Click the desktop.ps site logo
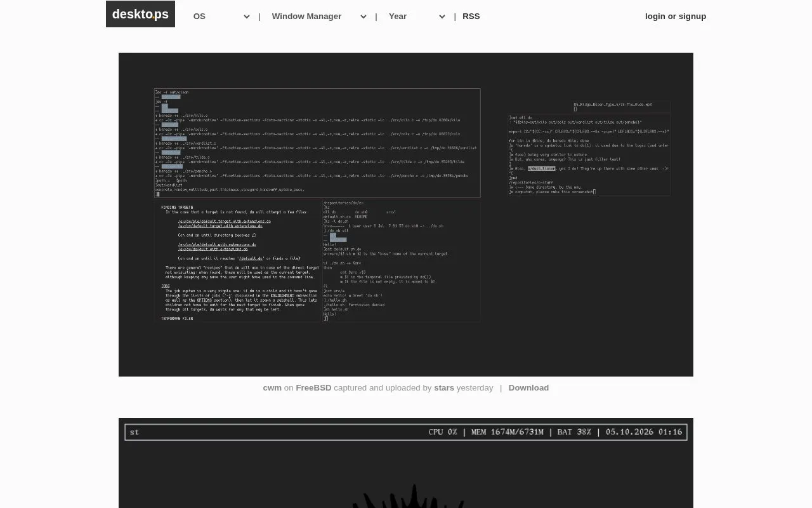This screenshot has height=508, width=812. click(140, 14)
